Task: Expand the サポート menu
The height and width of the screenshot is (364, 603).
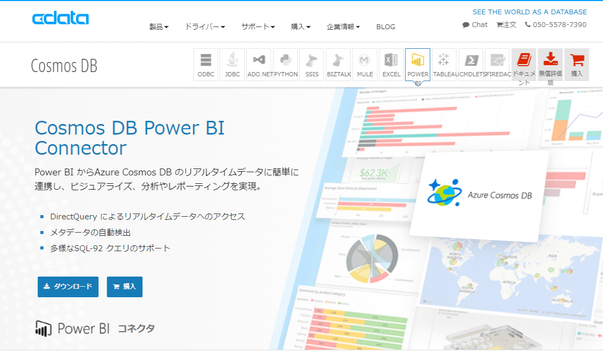Action: click(258, 26)
